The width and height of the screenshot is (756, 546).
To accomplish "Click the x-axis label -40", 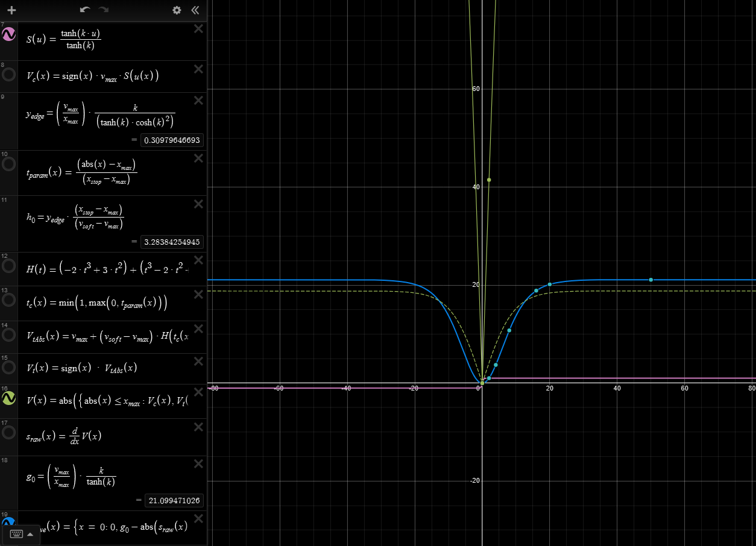I will [345, 389].
